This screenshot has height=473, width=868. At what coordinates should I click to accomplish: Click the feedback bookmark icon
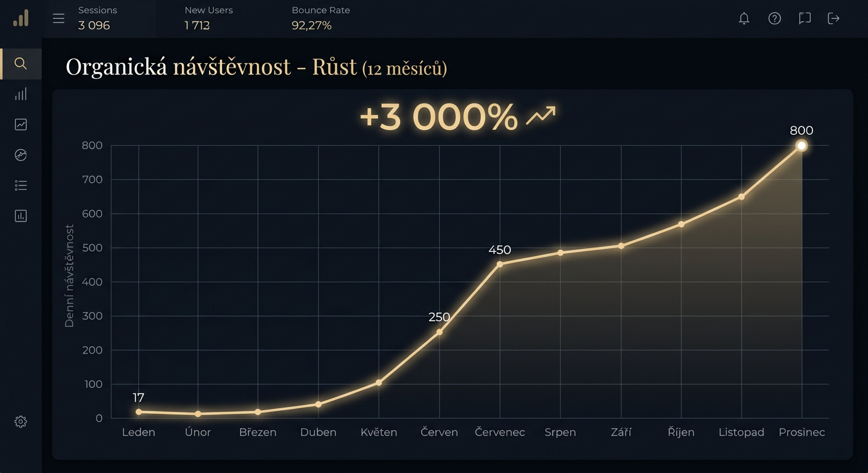pyautogui.click(x=805, y=18)
